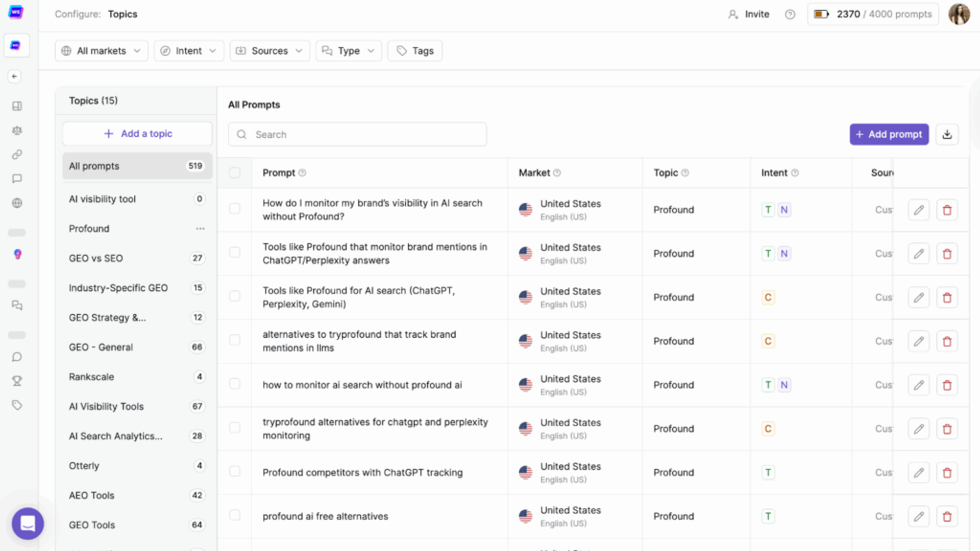Select the GEO vs SEO topic

[137, 258]
